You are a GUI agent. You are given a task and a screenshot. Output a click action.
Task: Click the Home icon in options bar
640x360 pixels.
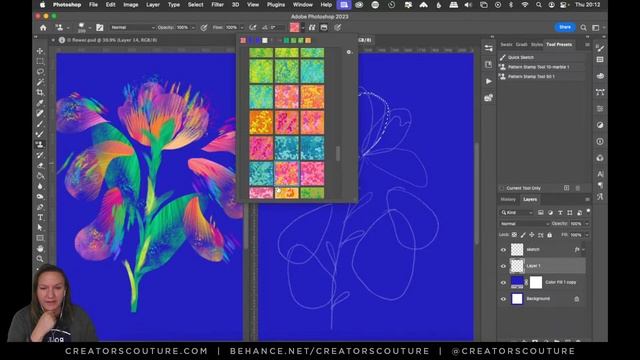click(x=43, y=27)
